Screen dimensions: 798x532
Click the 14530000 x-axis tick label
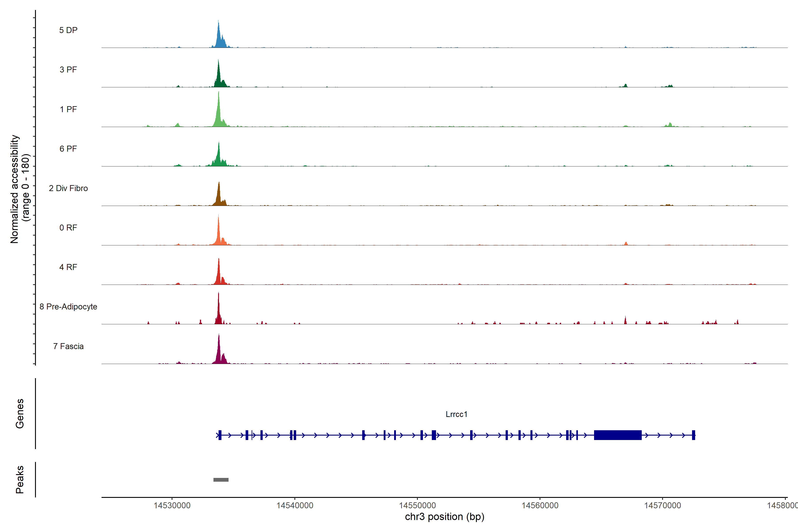pyautogui.click(x=172, y=505)
